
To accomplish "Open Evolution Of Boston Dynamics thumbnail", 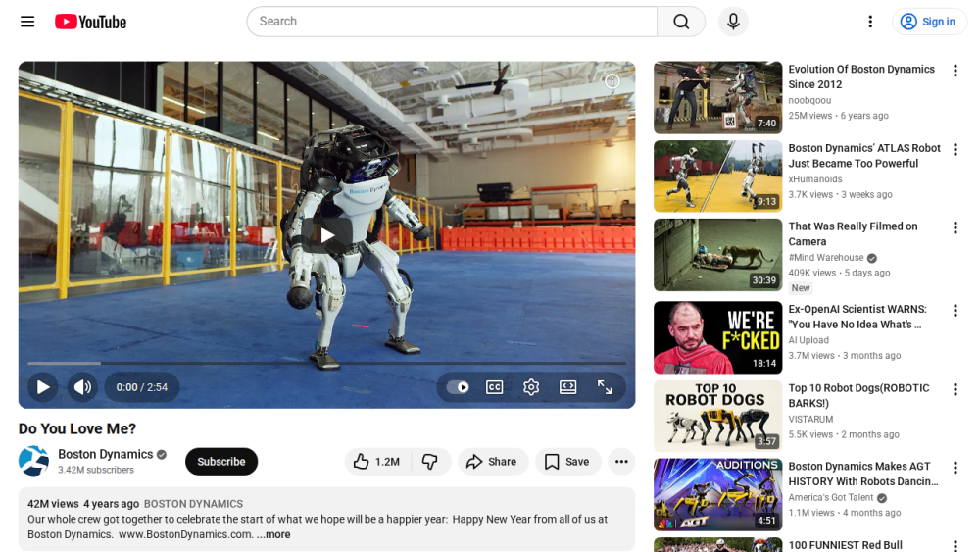I will pos(718,97).
